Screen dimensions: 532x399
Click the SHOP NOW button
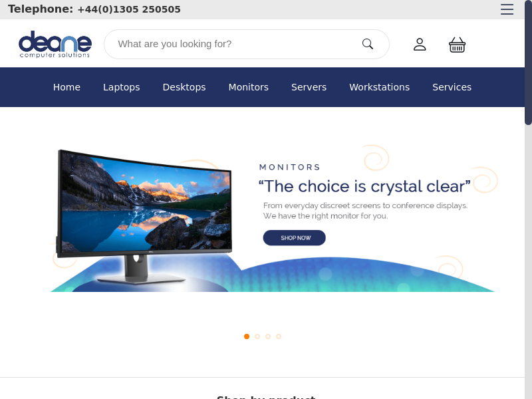point(294,238)
